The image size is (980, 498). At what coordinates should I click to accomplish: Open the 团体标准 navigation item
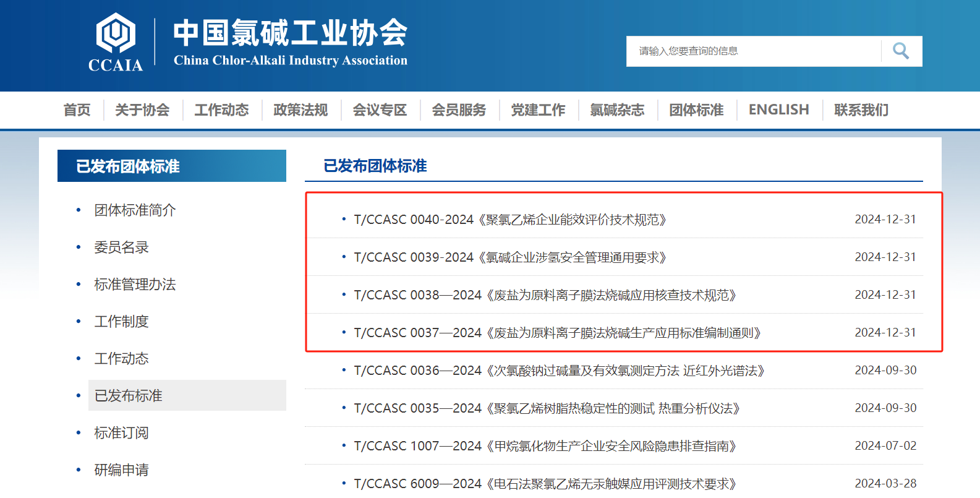point(696,110)
